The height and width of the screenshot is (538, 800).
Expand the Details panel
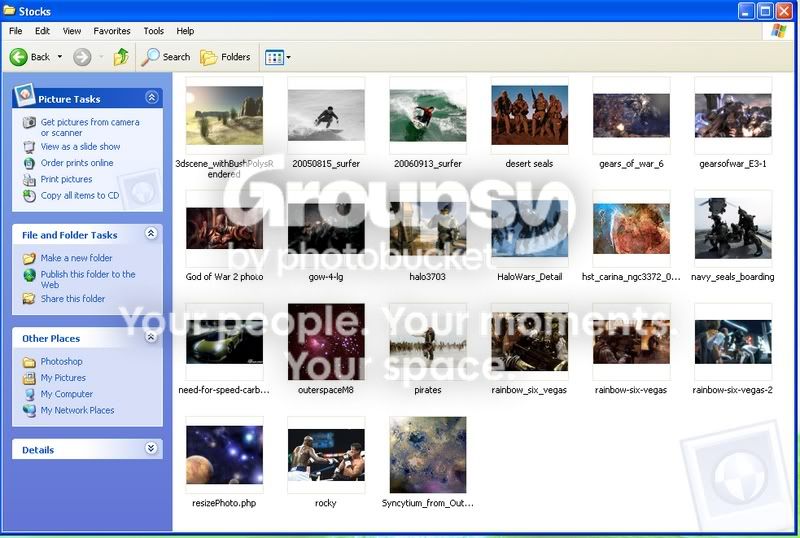tap(151, 448)
